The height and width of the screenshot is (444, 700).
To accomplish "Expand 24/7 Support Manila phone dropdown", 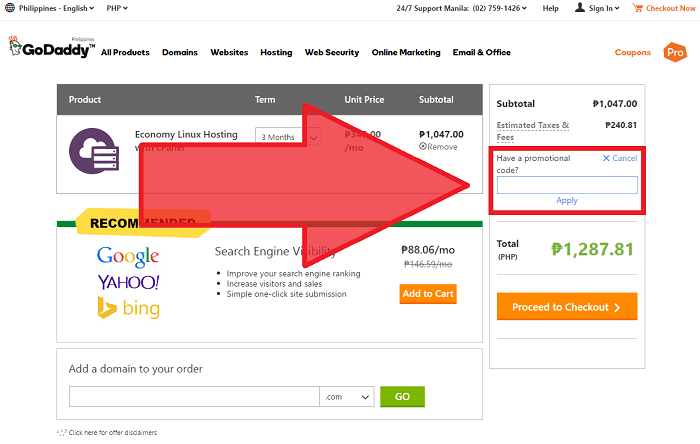I will click(x=461, y=8).
